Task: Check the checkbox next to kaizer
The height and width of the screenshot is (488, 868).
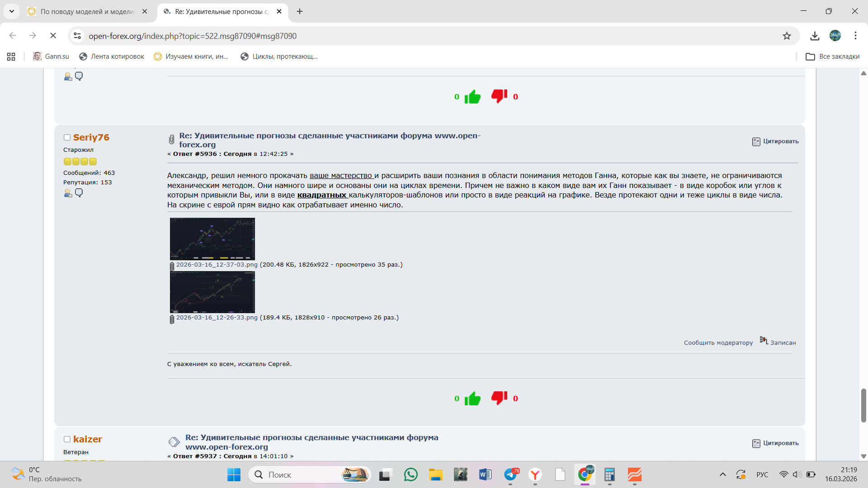Action: (67, 439)
